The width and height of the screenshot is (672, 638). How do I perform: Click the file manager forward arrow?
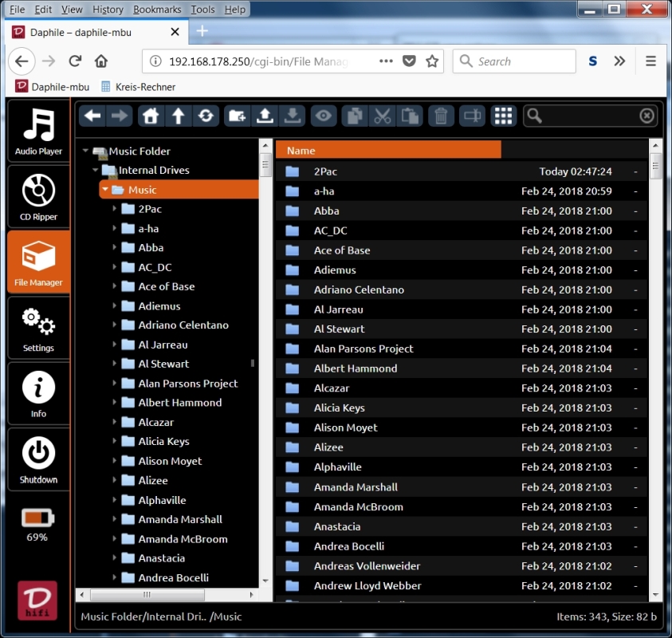[x=119, y=116]
